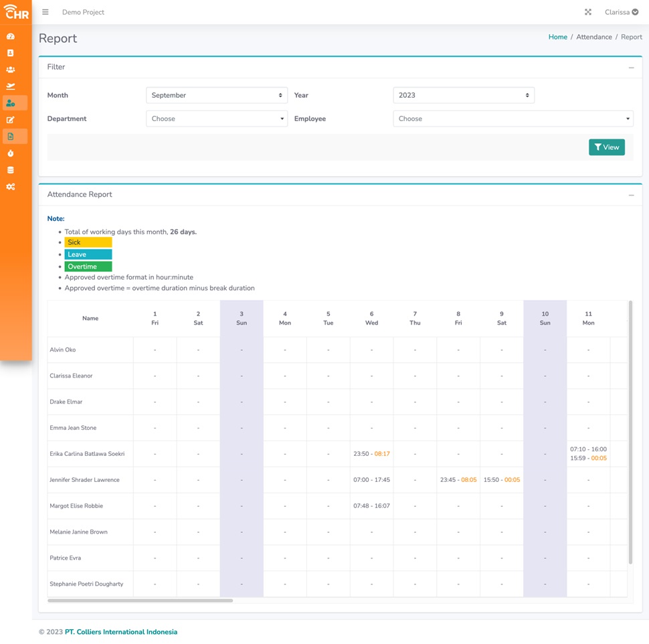The width and height of the screenshot is (649, 644).
Task: Click the vertical table scrollbar
Action: point(630,432)
